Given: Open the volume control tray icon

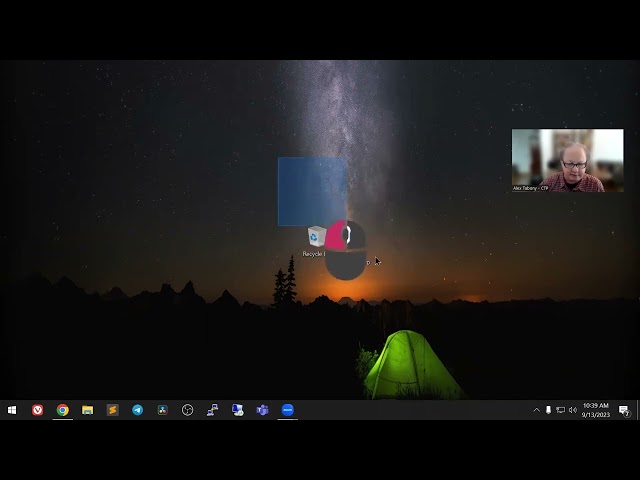Looking at the screenshot, I should (573, 410).
